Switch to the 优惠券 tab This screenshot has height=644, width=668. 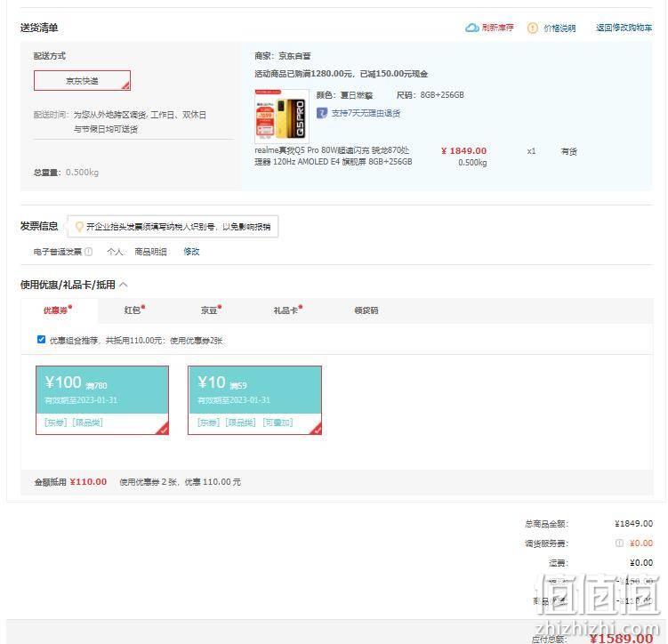click(x=58, y=310)
